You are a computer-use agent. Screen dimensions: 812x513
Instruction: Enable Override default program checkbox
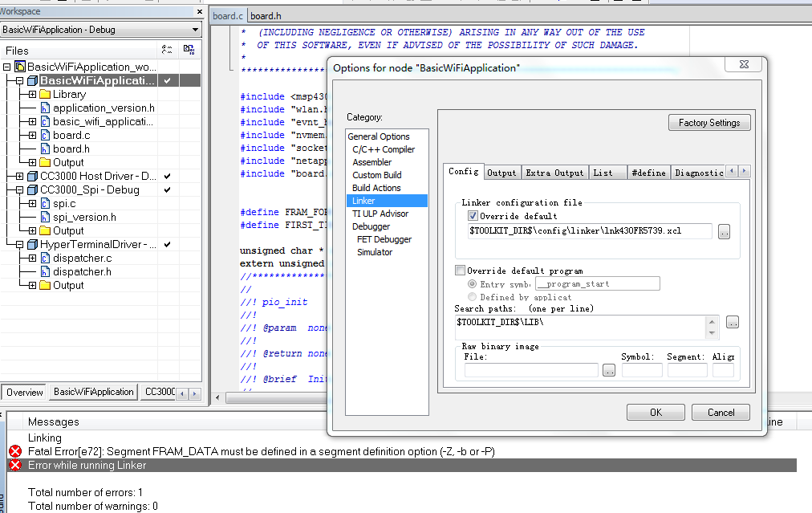coord(460,270)
